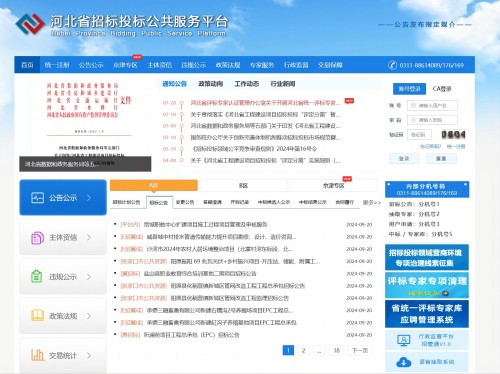Click the 重置 reset button
Viewport: 500px width, 374px height.
pos(441,159)
